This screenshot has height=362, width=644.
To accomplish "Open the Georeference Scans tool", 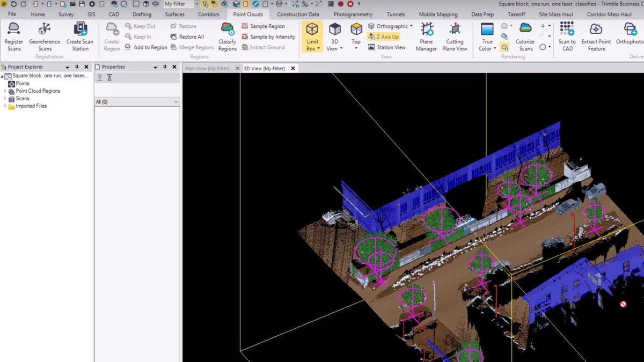I will pyautogui.click(x=45, y=36).
